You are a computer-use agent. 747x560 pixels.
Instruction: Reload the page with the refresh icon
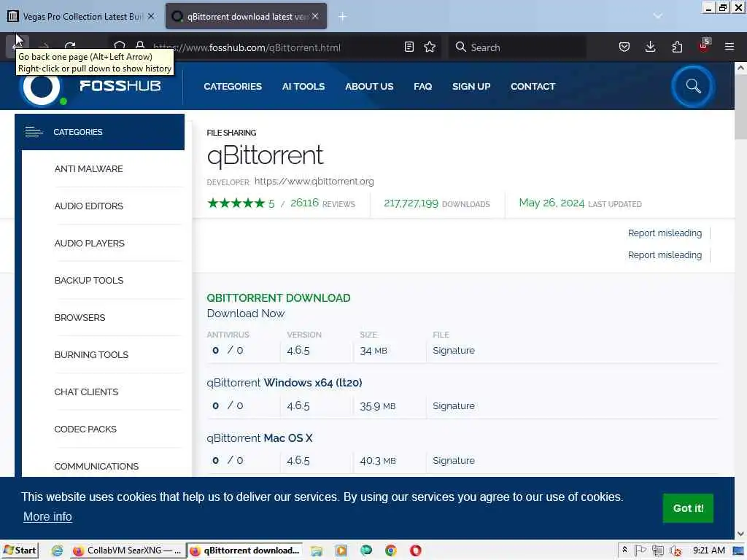tap(70, 46)
